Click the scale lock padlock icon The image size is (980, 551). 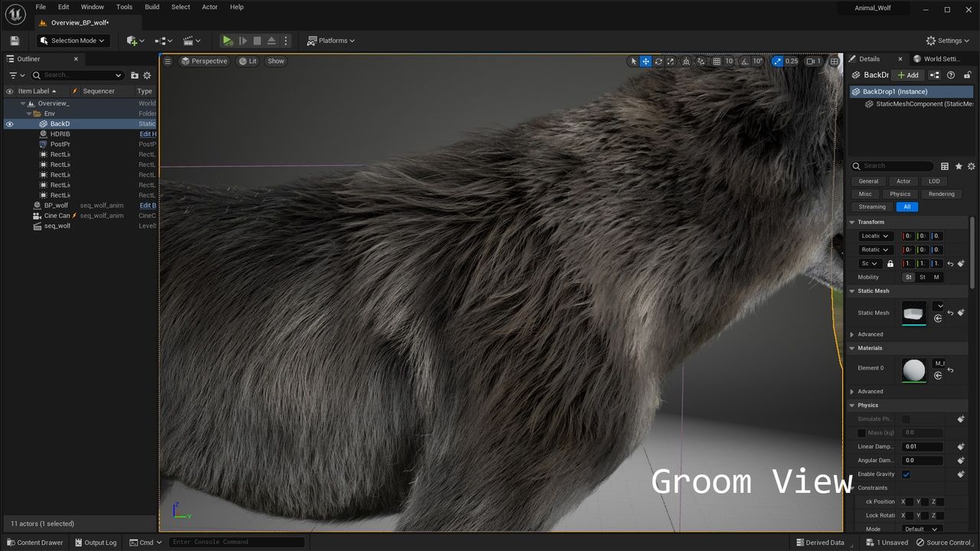[890, 263]
